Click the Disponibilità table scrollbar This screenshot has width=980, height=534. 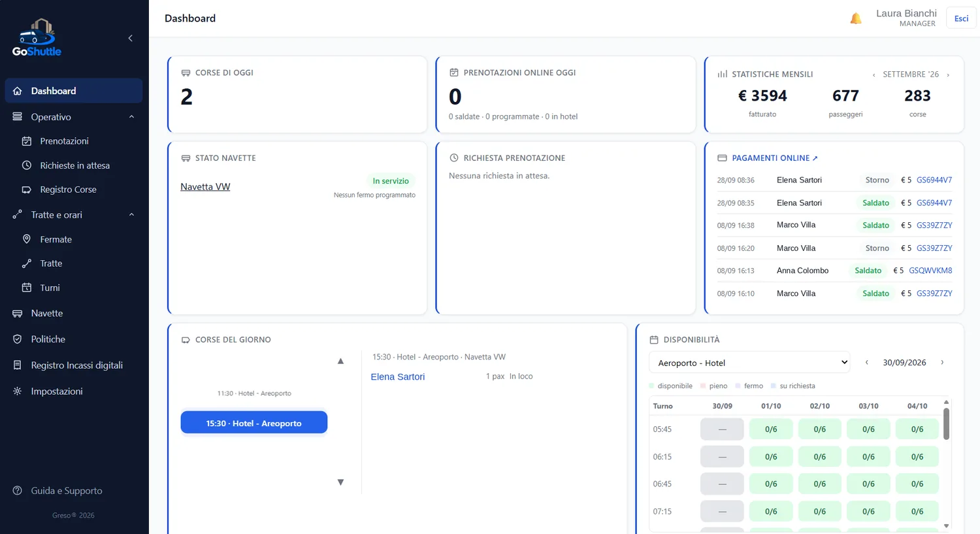[x=946, y=424]
